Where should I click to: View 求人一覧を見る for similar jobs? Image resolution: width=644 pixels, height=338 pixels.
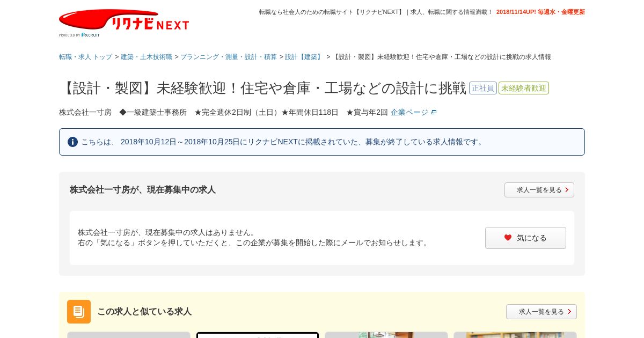541,312
